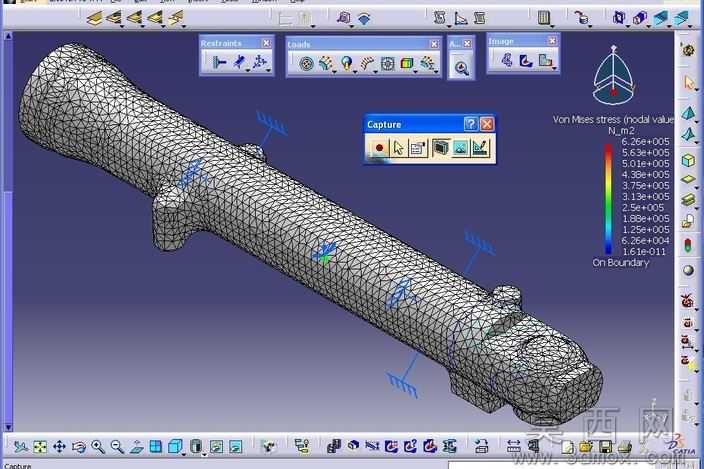Select the third icon in Image toolbar
This screenshot has width=704, height=469.
tap(545, 60)
